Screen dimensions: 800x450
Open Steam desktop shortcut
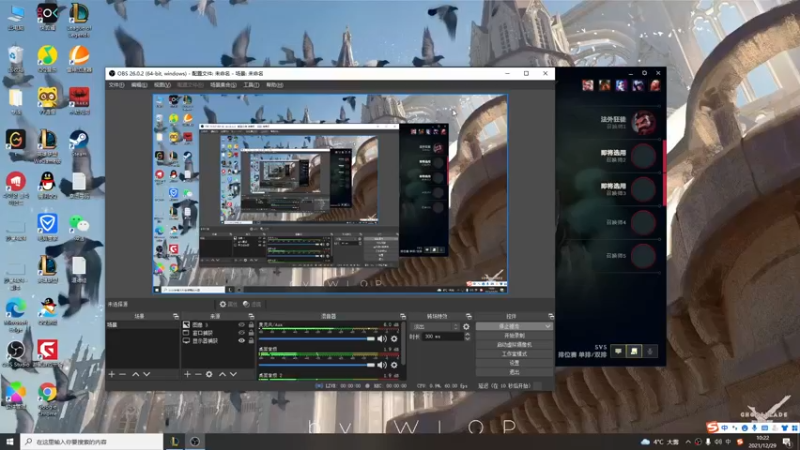(79, 143)
